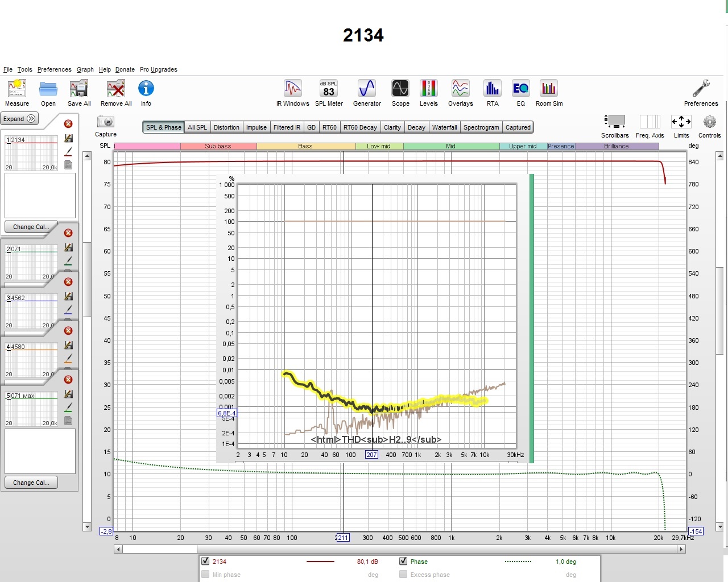Switch to the Spectrogram tab
Screen dimensions: 728x582
tap(481, 127)
